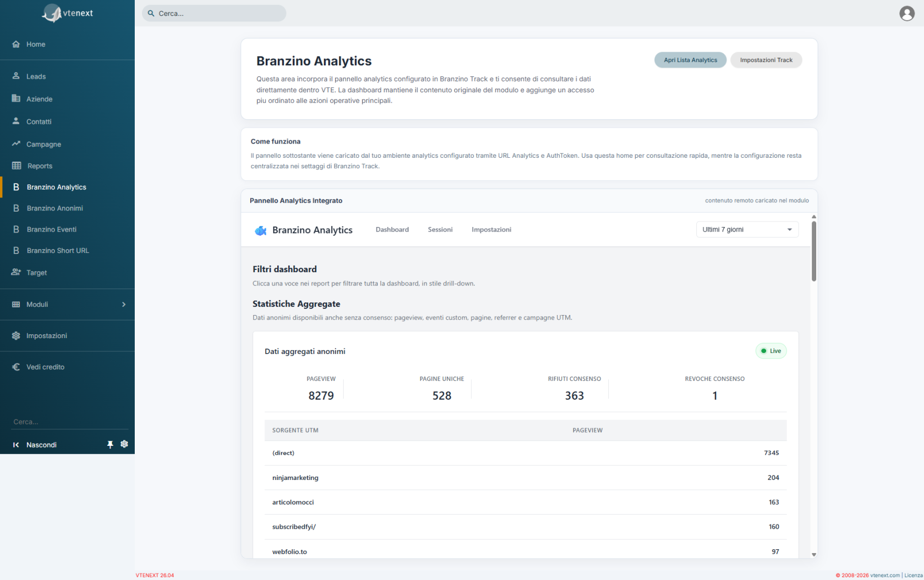This screenshot has height=580, width=924.
Task: Expand the Moduli submenu chevron
Action: click(x=124, y=304)
